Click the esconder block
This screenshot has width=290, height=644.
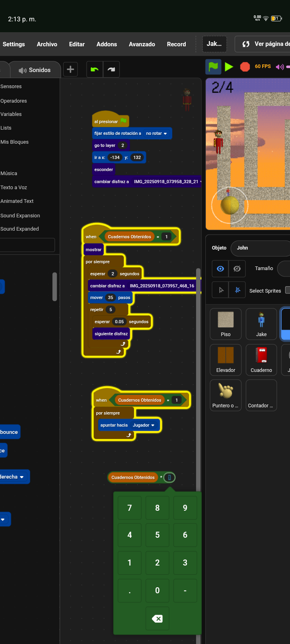click(104, 169)
